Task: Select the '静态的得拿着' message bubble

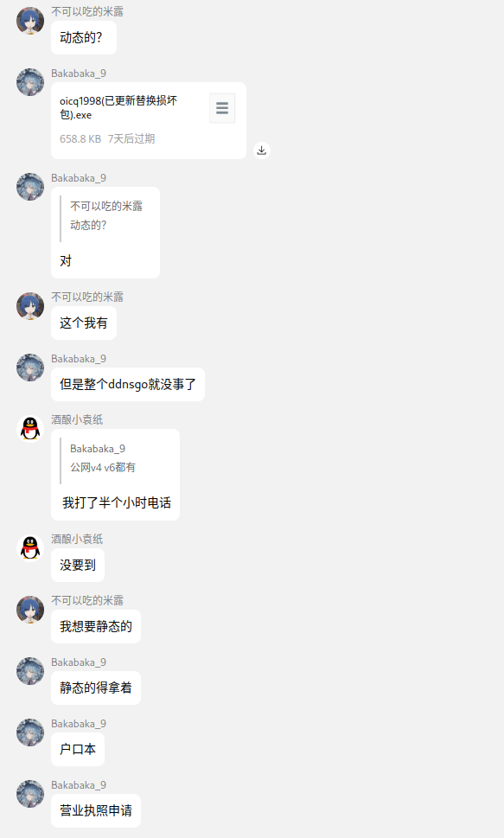Action: 96,688
